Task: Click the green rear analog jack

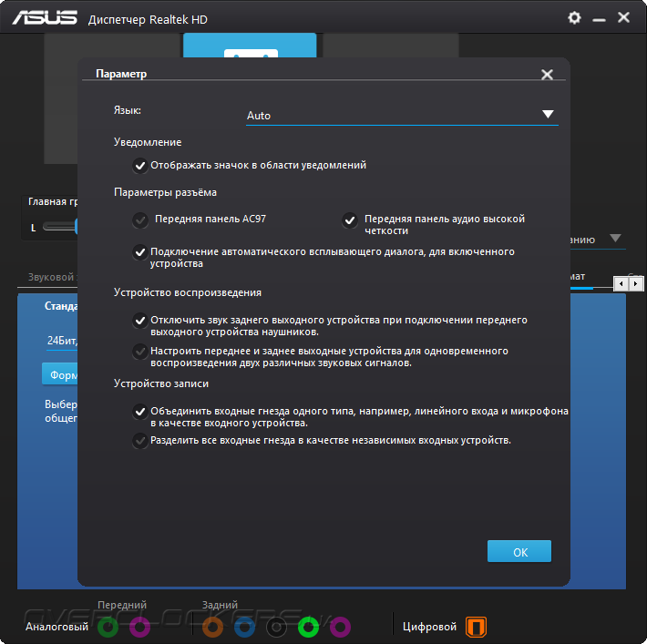Action: pos(308,627)
